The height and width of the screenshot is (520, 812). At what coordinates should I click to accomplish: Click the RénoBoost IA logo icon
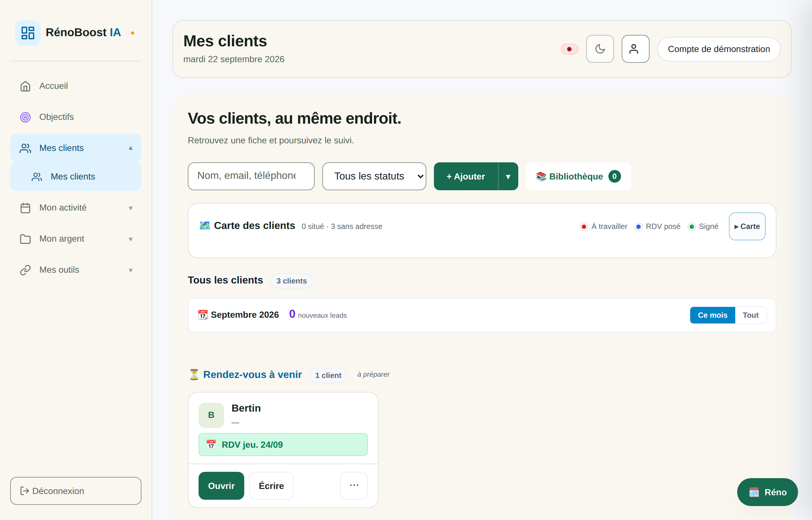(28, 33)
